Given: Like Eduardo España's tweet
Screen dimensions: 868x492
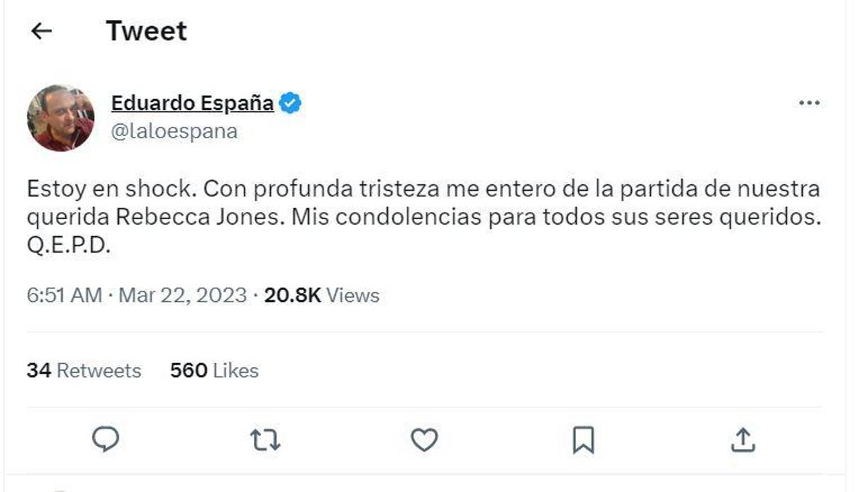Looking at the screenshot, I should tap(425, 441).
